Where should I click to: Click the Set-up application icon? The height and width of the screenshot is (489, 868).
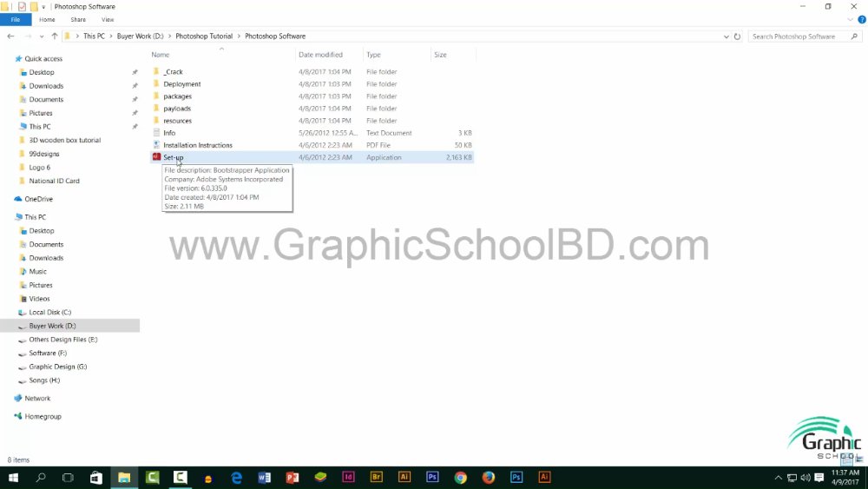[156, 157]
